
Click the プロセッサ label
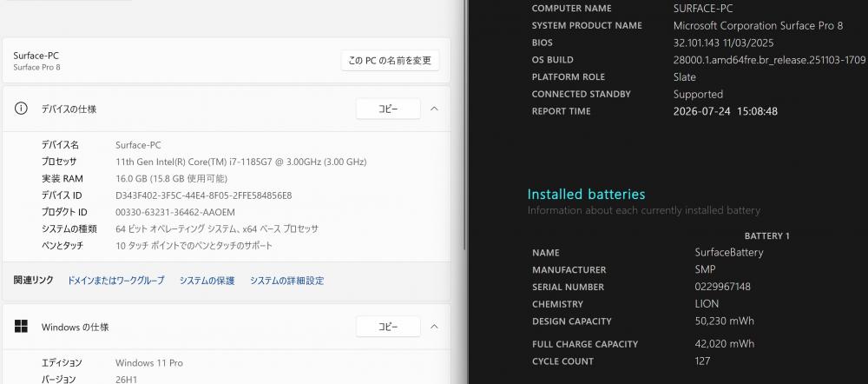[x=59, y=162]
